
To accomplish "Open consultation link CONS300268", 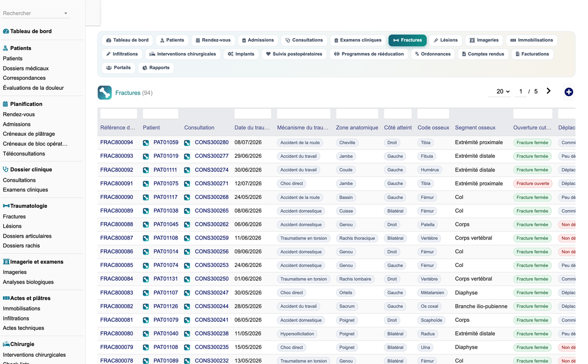I will point(212,197).
